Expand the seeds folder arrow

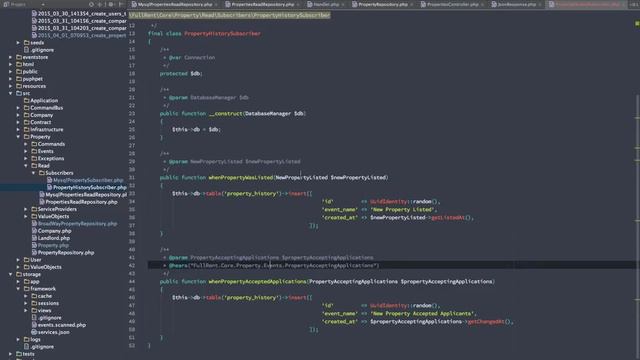18,42
